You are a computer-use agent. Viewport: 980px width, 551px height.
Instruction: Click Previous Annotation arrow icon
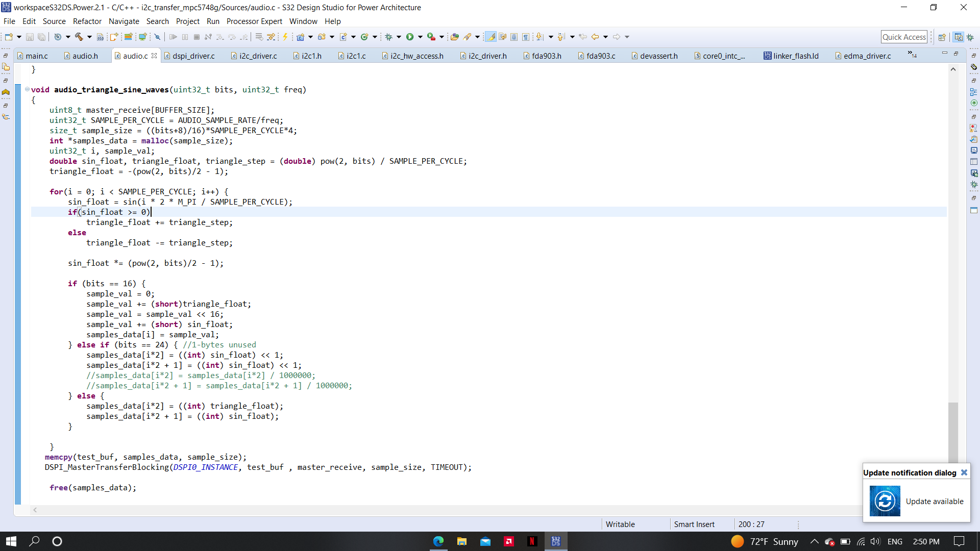click(x=561, y=37)
